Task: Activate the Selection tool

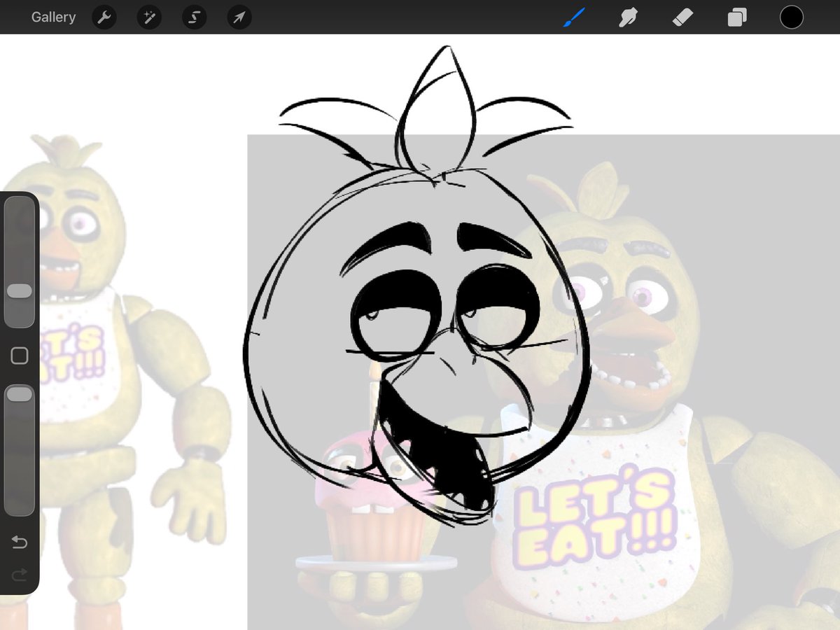Action: click(x=195, y=17)
